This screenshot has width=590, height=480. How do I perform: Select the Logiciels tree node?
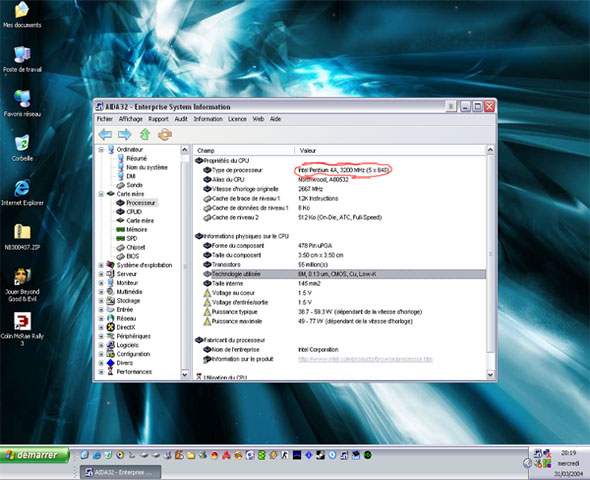pos(127,345)
